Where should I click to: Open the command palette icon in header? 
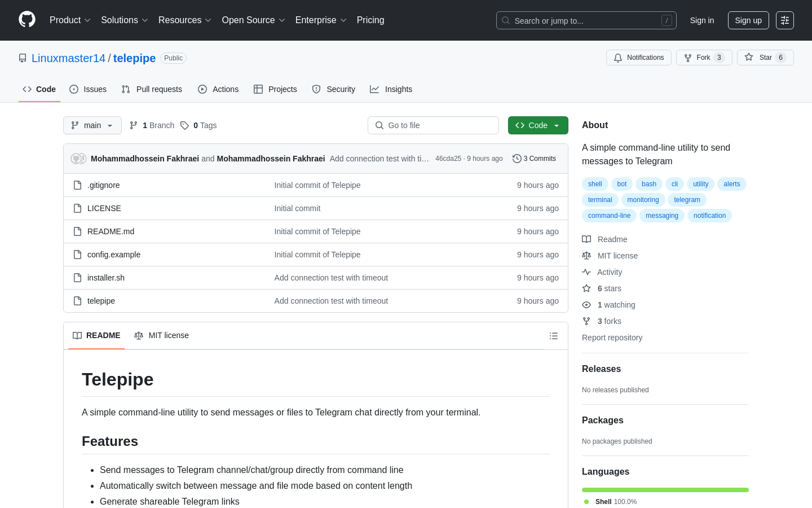(785, 20)
